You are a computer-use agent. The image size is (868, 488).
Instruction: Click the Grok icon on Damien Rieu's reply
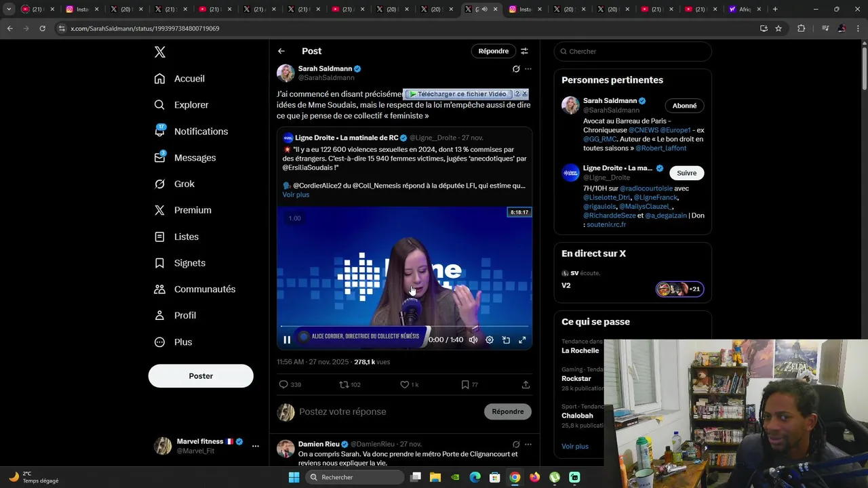(516, 445)
